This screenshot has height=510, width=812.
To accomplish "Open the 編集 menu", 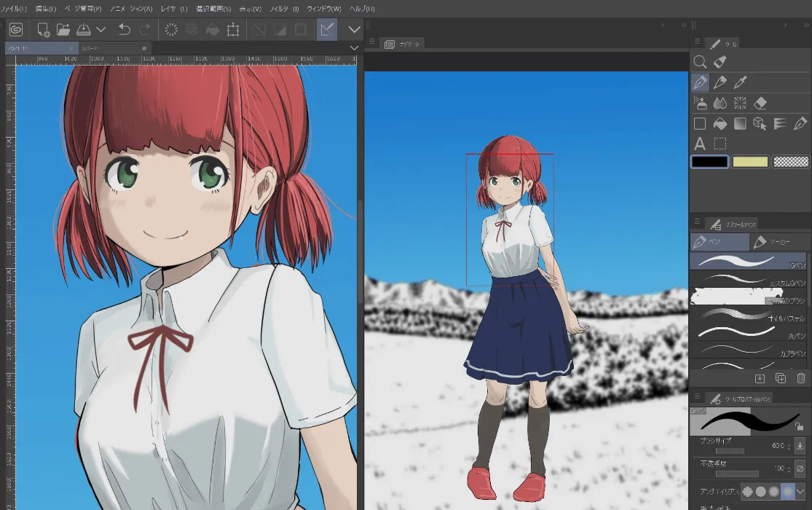I will pyautogui.click(x=46, y=9).
